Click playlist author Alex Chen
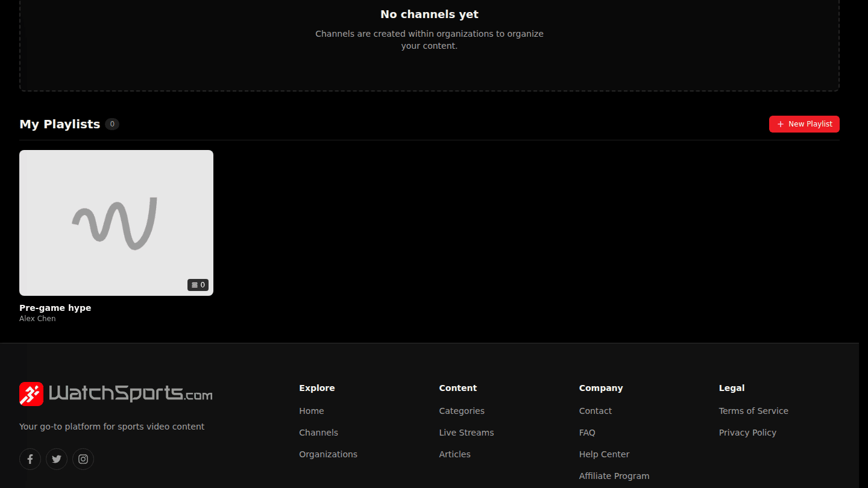The height and width of the screenshot is (488, 868). tap(37, 319)
